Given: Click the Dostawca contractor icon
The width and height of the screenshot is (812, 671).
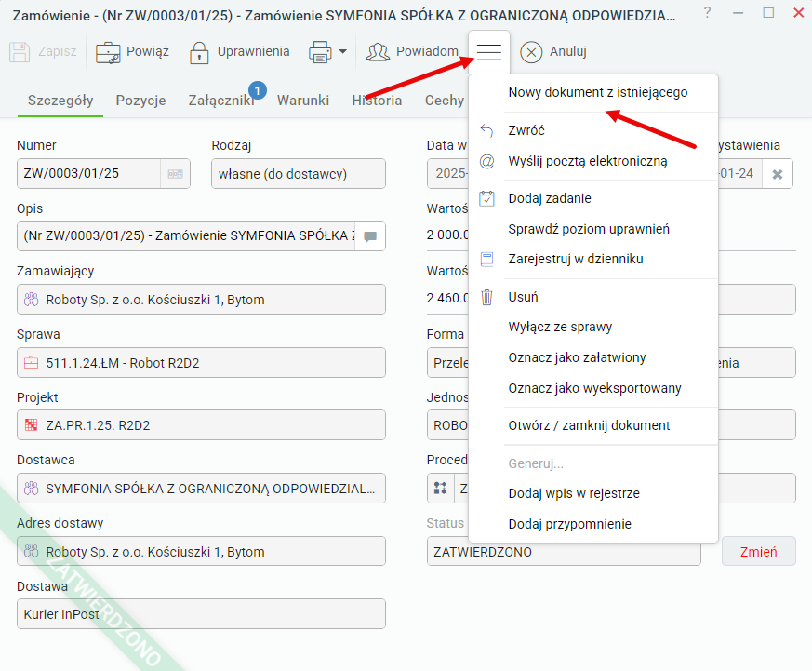Looking at the screenshot, I should (31, 488).
